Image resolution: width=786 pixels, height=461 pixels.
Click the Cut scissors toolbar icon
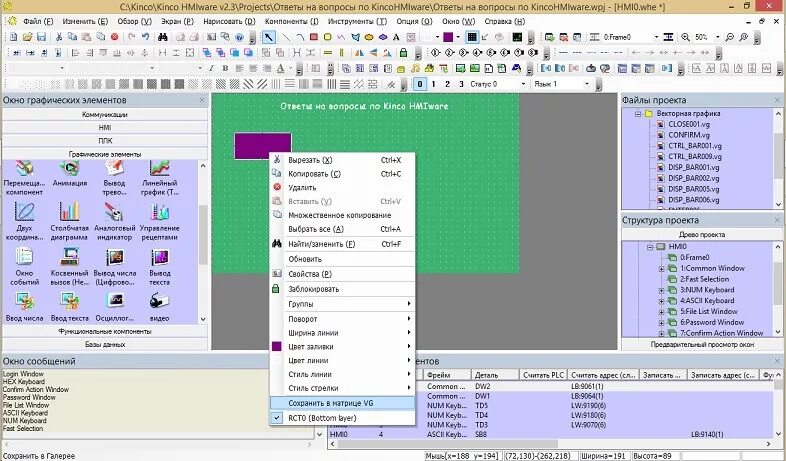[x=59, y=37]
